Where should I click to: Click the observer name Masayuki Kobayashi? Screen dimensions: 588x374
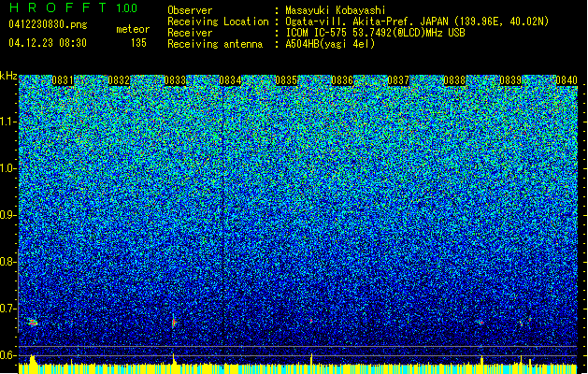click(336, 10)
